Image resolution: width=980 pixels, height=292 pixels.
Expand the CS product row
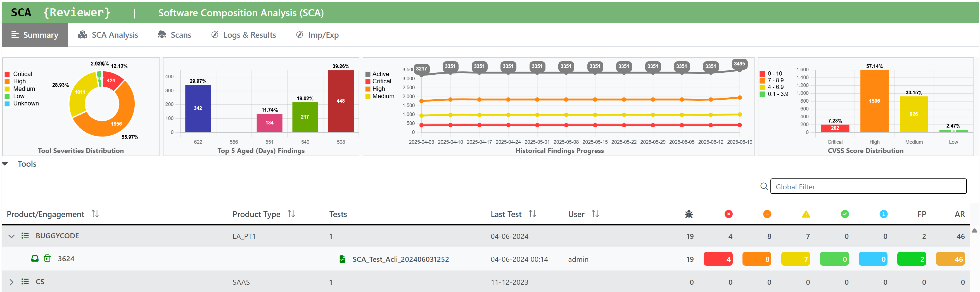pos(11,282)
